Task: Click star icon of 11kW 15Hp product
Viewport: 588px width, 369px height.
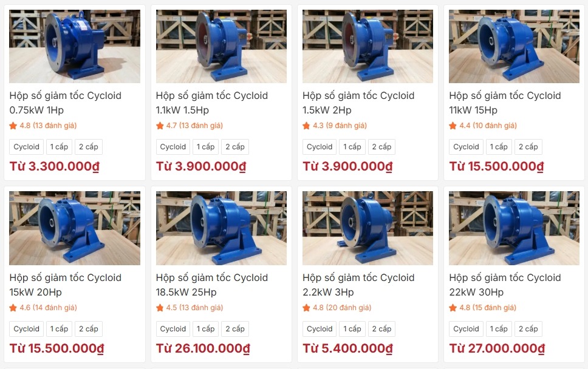Action: pos(453,126)
